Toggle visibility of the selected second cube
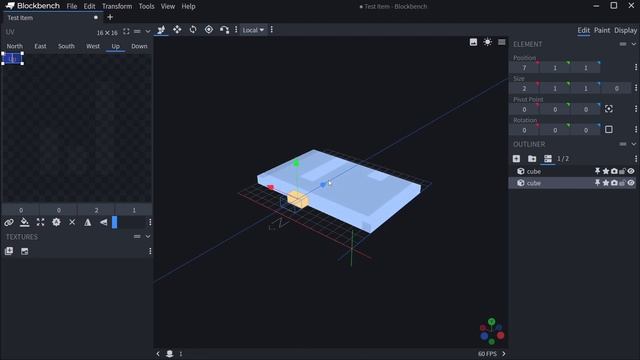Viewport: 640px width, 360px height. click(x=631, y=183)
